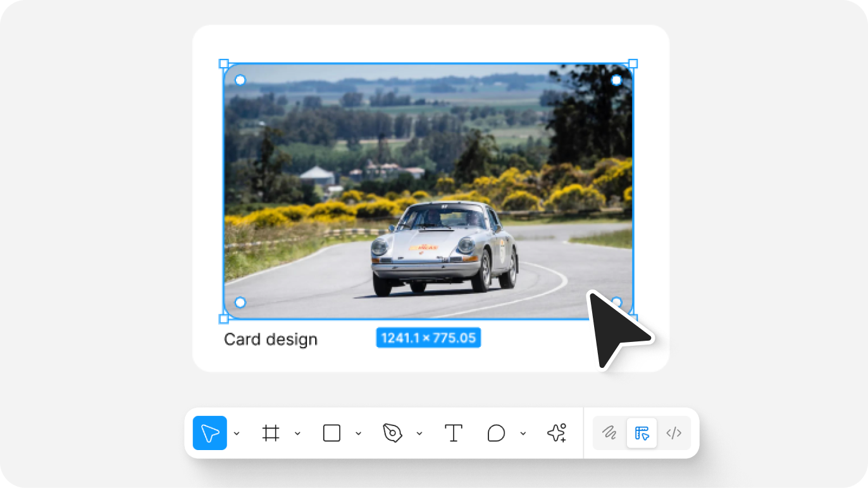Select the Rectangle shape tool
The height and width of the screenshot is (488, 868).
click(332, 433)
